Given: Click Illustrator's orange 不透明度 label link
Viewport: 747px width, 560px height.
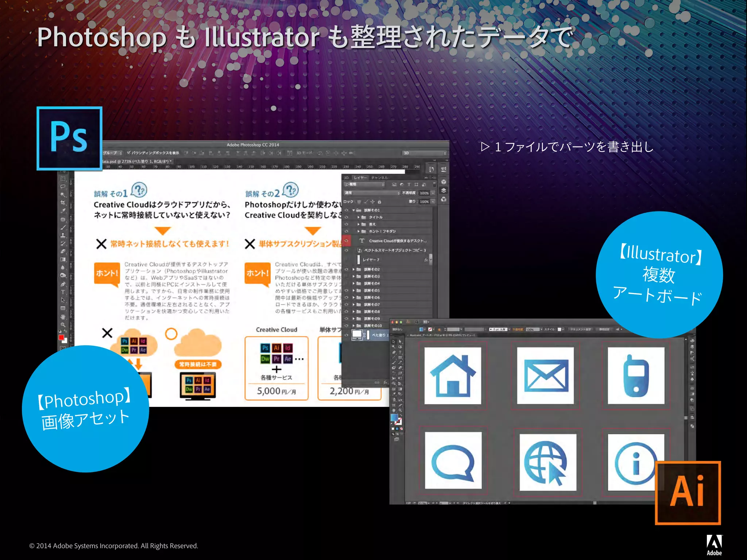Looking at the screenshot, I should point(517,329).
